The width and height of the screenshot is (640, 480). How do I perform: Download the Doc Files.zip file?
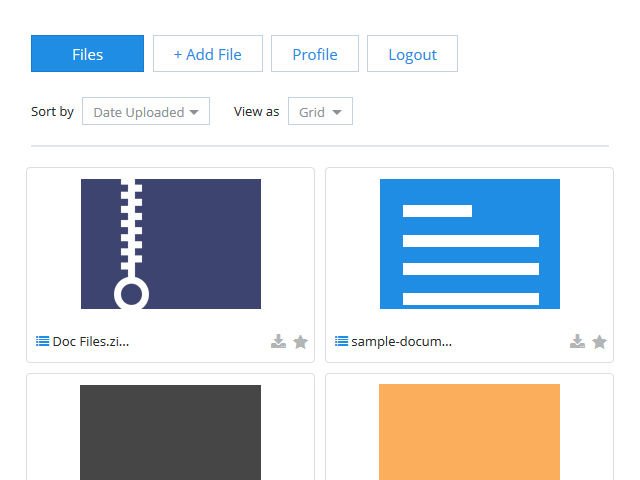click(x=278, y=341)
